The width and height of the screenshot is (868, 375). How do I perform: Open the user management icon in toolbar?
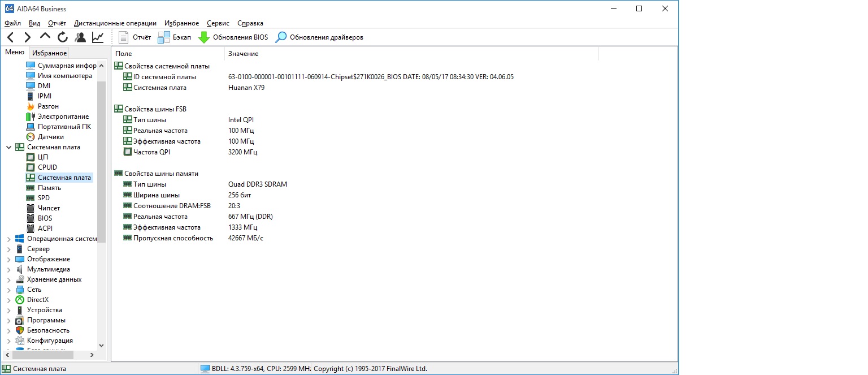tap(80, 37)
